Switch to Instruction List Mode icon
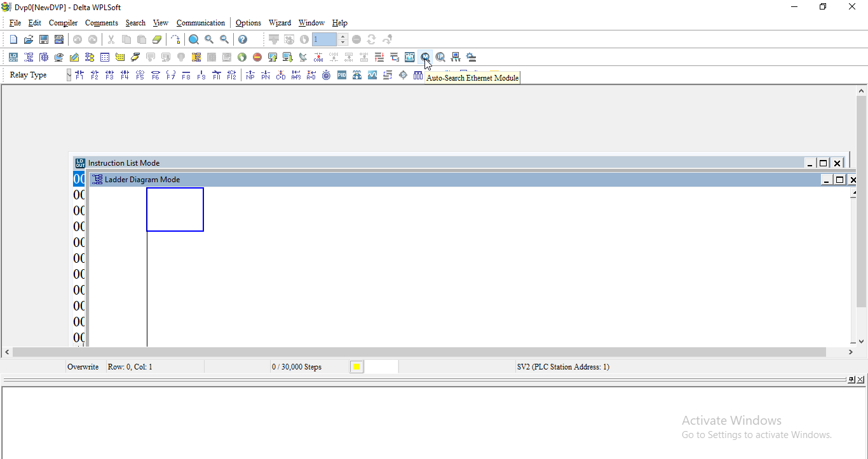 click(x=13, y=57)
